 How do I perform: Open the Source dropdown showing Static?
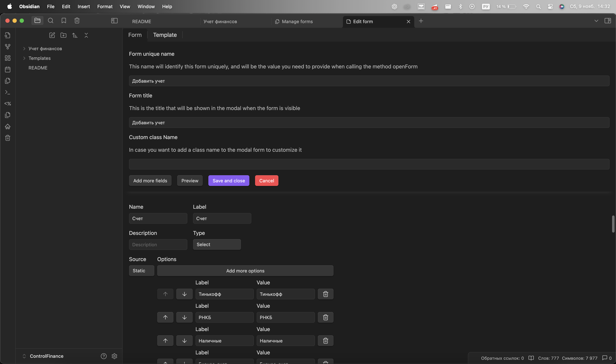pos(141,271)
